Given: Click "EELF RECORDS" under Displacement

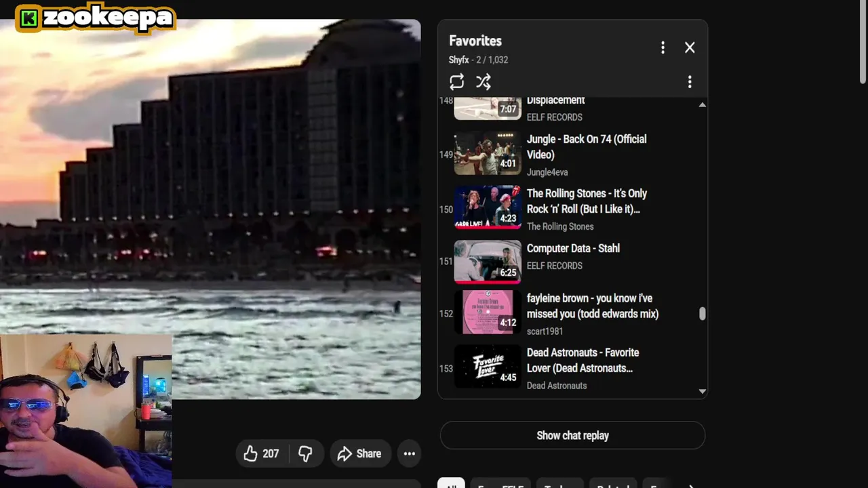Looking at the screenshot, I should click(555, 117).
